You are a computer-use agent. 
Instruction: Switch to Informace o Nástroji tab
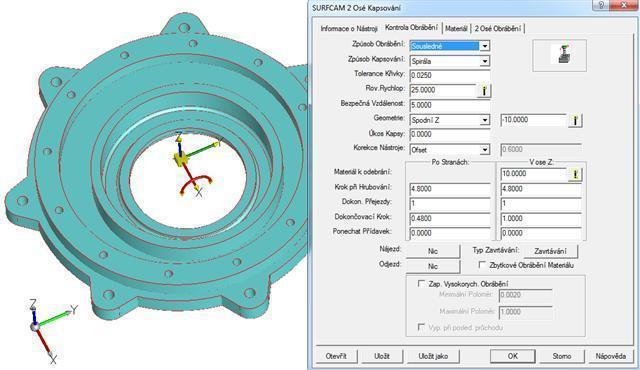pos(349,29)
